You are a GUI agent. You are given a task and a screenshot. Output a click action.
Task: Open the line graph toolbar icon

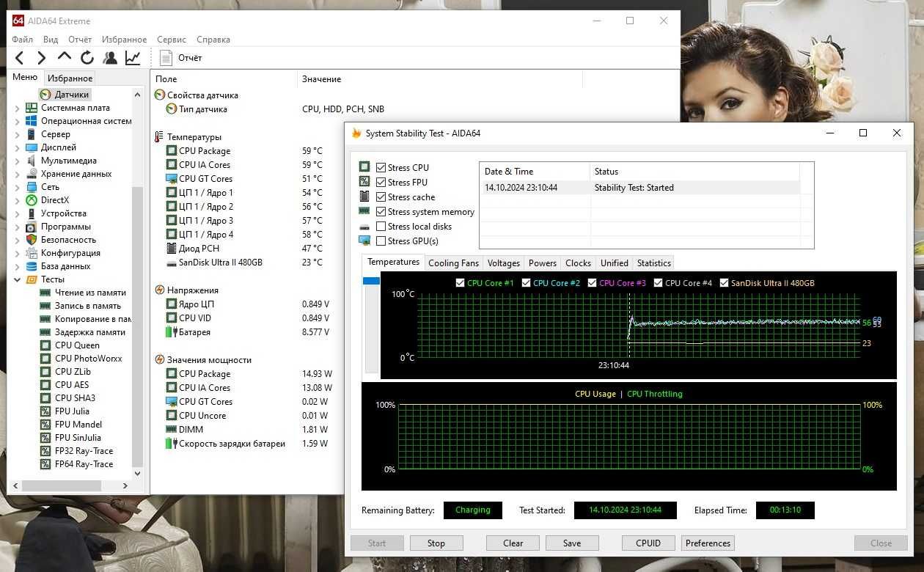point(133,58)
